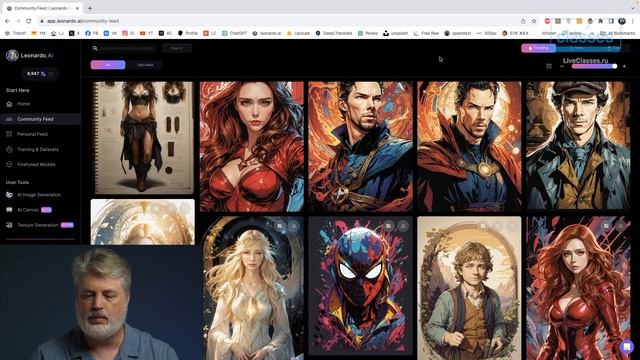Screen dimensions: 640x360
Task: Select the Trending sort button
Action: tap(538, 48)
